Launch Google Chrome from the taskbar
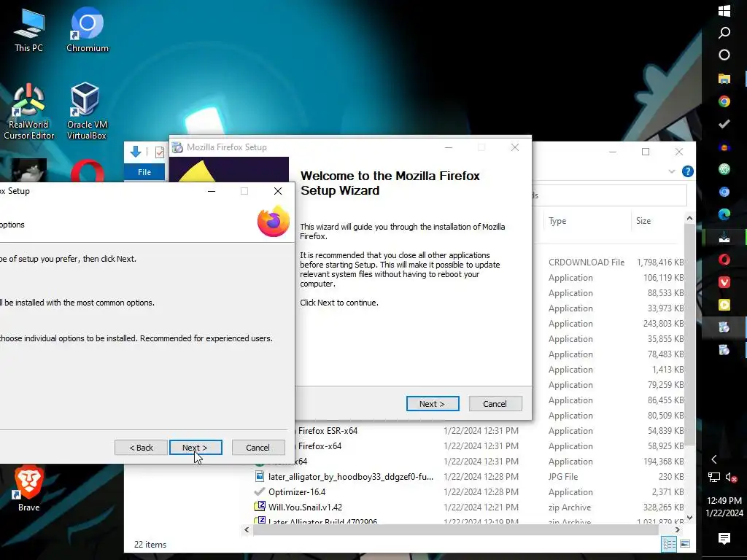747x560 pixels. coord(724,101)
